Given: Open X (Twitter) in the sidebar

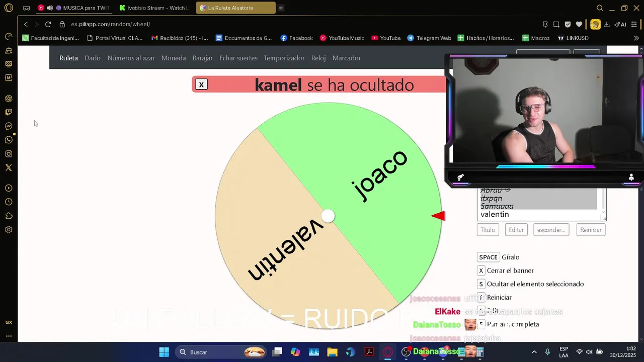Looking at the screenshot, I should (x=9, y=167).
